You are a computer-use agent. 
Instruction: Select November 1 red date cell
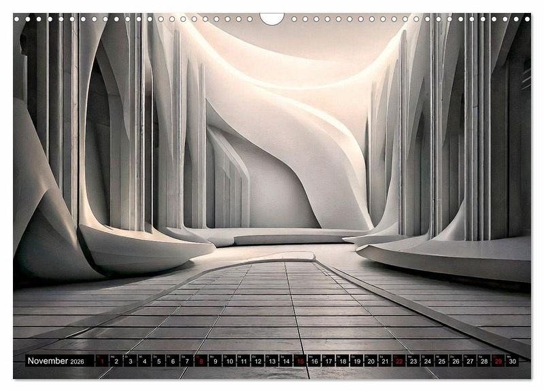point(102,361)
